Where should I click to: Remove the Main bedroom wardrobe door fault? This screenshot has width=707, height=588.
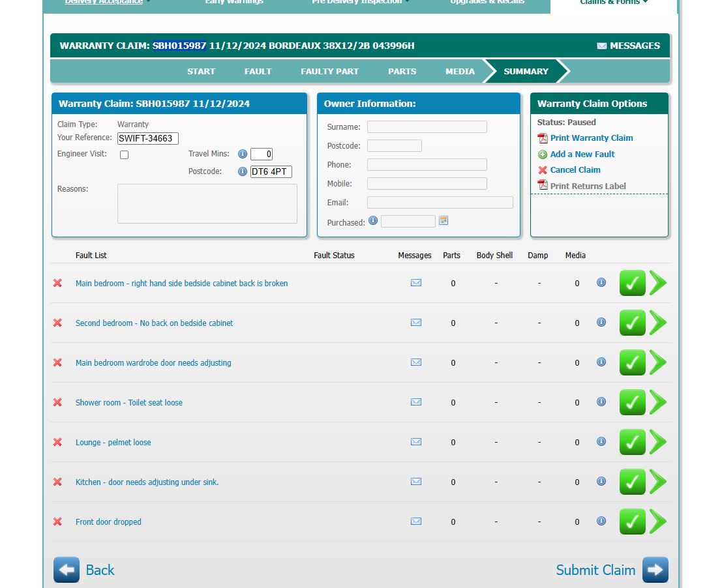pos(57,362)
